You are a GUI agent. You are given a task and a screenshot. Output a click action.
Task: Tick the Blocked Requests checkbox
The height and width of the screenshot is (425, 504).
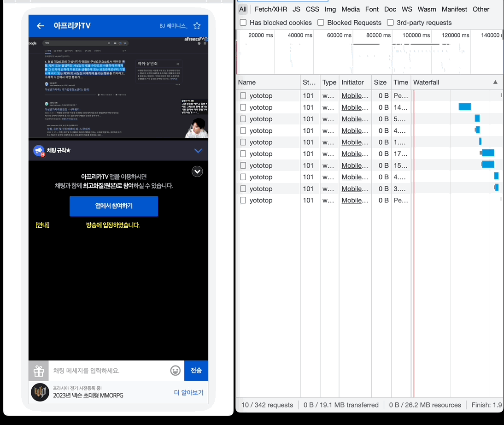tap(321, 23)
